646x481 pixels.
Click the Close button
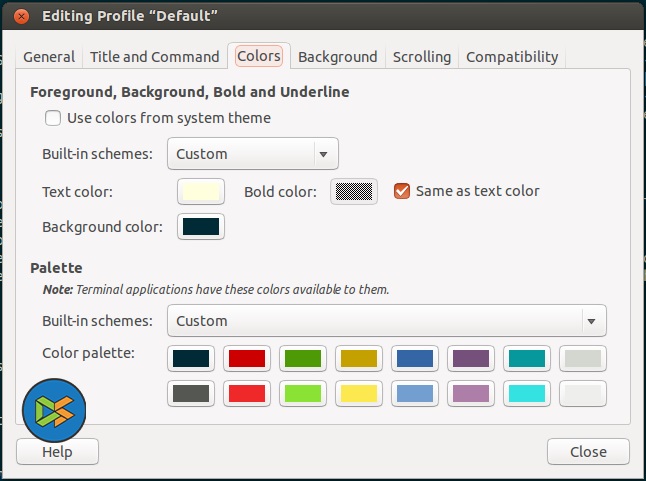(588, 452)
